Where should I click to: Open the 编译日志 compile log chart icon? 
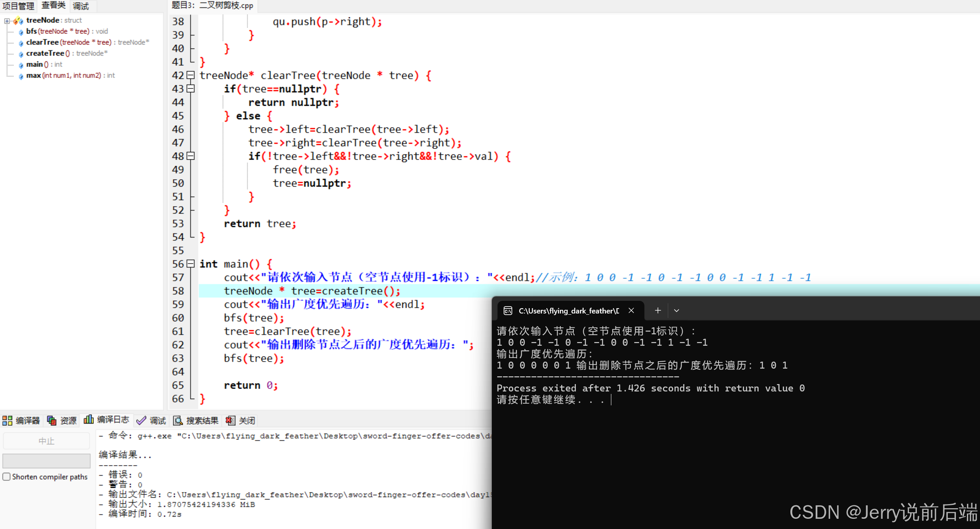[88, 420]
